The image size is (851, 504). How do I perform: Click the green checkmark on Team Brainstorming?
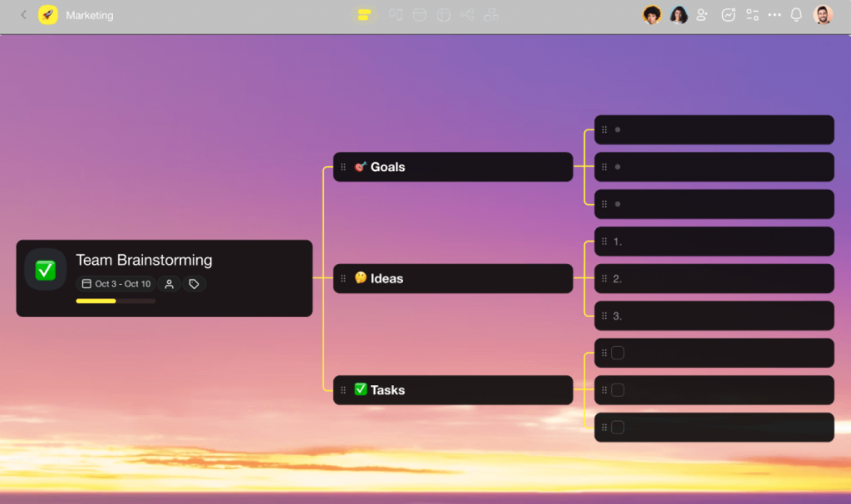click(46, 270)
